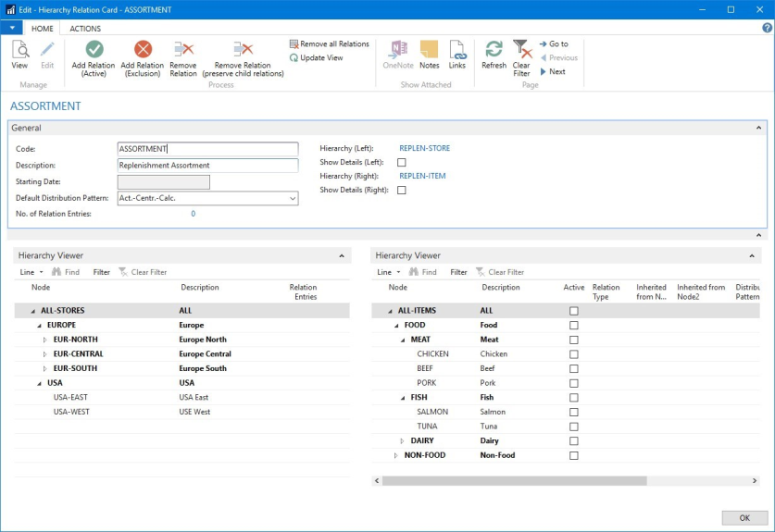The height and width of the screenshot is (532, 775).
Task: Click Remove Relation (preserve child relations) icon
Action: (243, 50)
